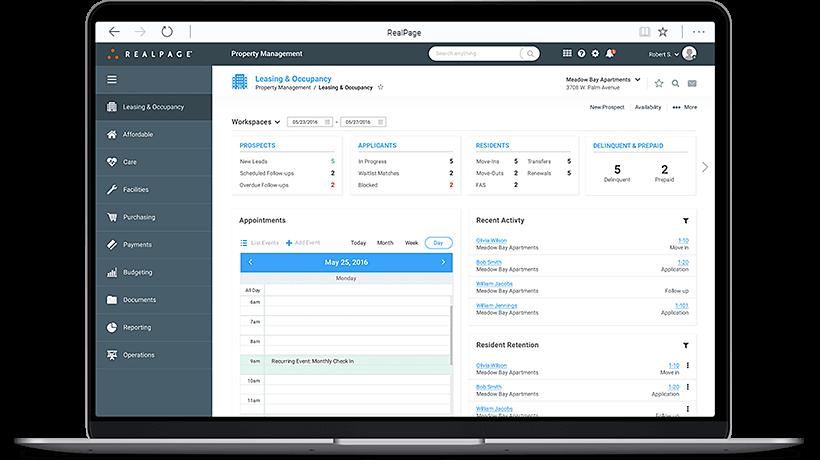Switch calendar to Week view
Image resolution: width=820 pixels, height=460 pixels.
point(412,243)
